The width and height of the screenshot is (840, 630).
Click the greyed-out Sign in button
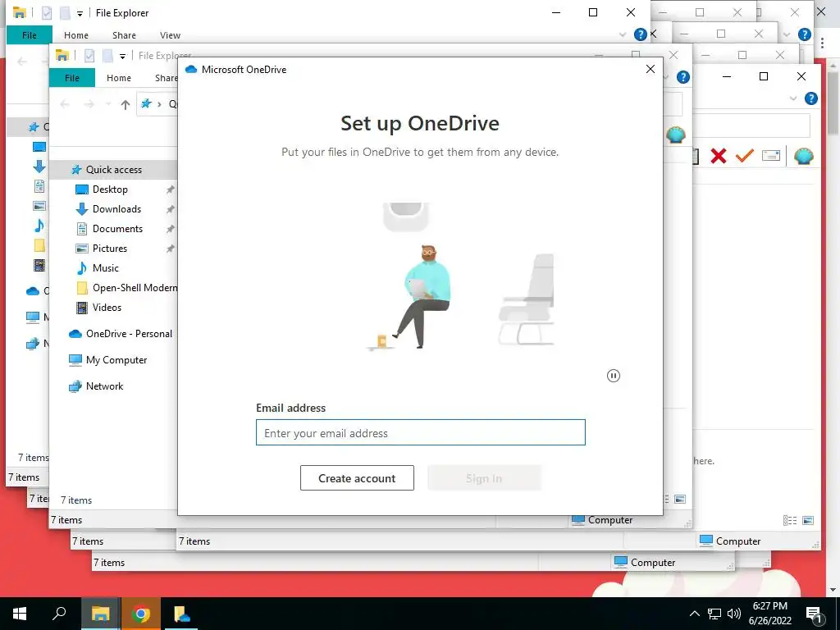pos(484,478)
